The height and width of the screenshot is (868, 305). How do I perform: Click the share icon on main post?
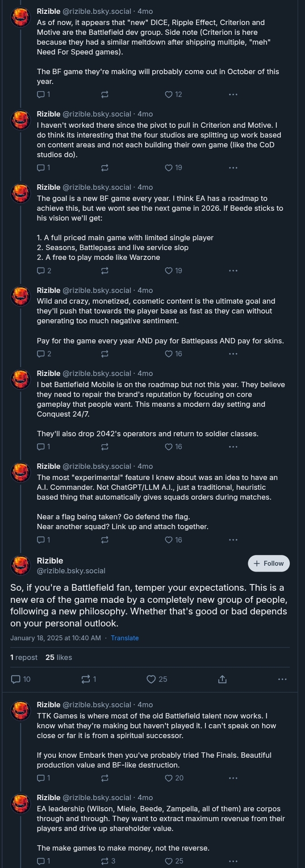click(x=222, y=679)
